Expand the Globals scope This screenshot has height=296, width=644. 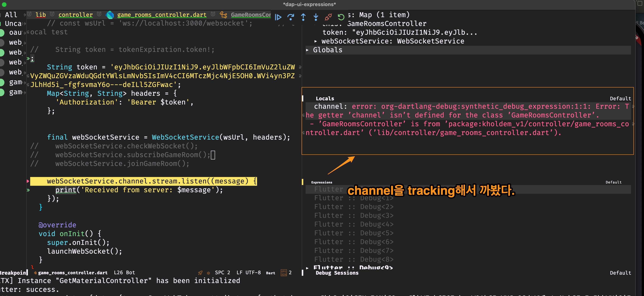(307, 50)
